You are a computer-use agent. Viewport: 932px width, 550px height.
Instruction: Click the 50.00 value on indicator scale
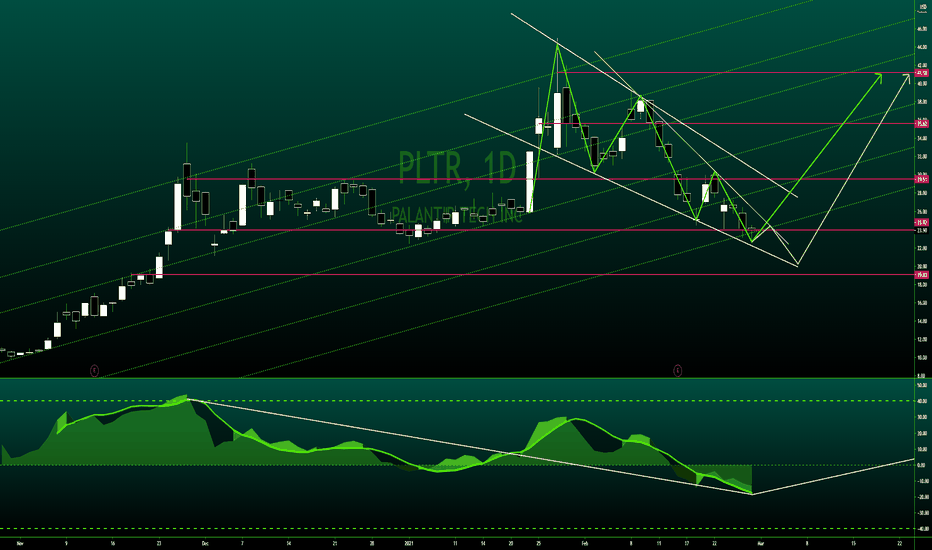coord(922,385)
